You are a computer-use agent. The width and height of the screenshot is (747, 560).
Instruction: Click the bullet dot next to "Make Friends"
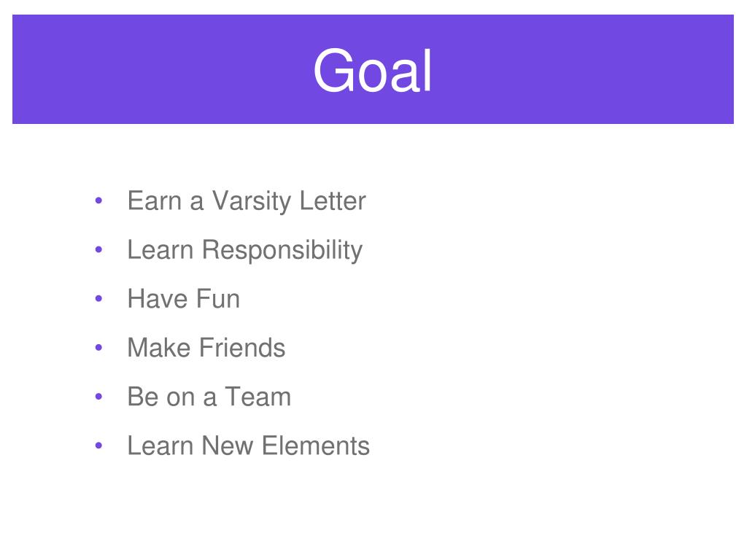98,348
